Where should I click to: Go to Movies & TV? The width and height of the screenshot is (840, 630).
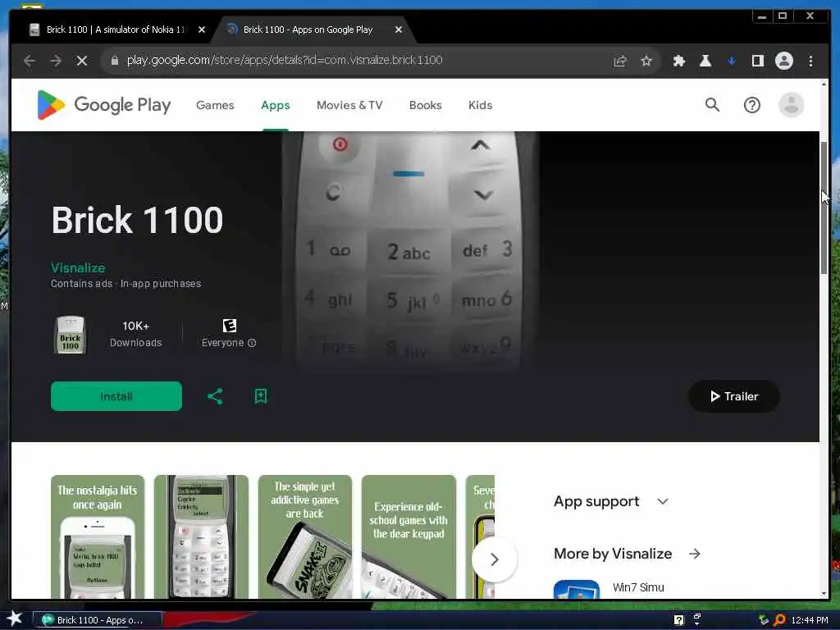coord(349,105)
